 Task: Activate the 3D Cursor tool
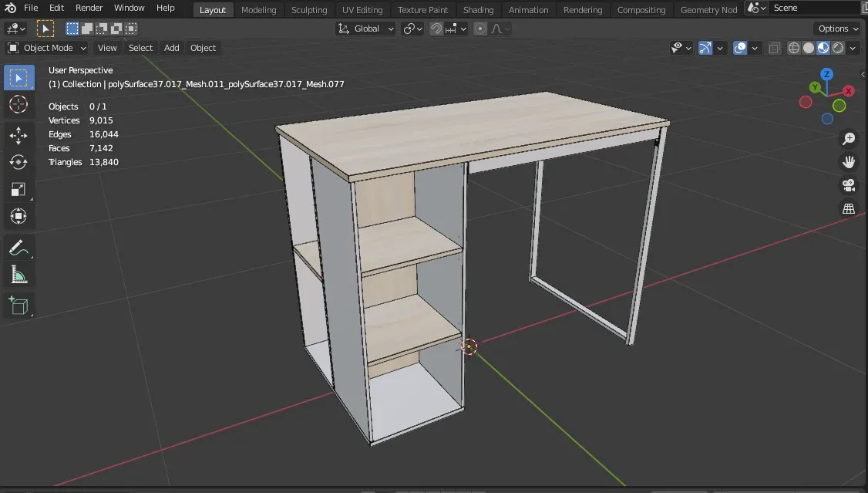[x=19, y=104]
